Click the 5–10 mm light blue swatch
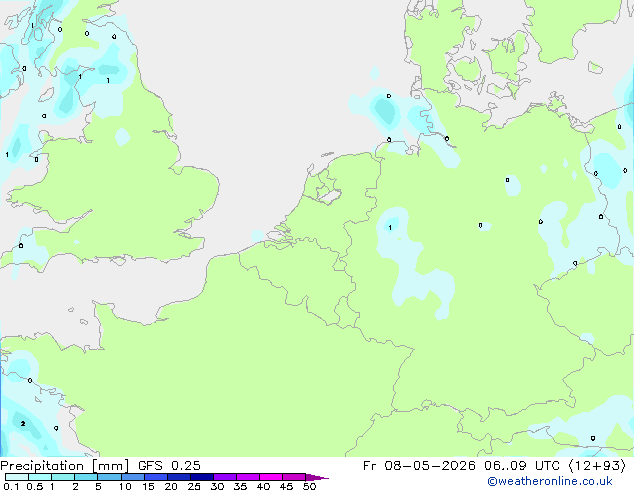Image resolution: width=634 pixels, height=490 pixels. (x=109, y=477)
